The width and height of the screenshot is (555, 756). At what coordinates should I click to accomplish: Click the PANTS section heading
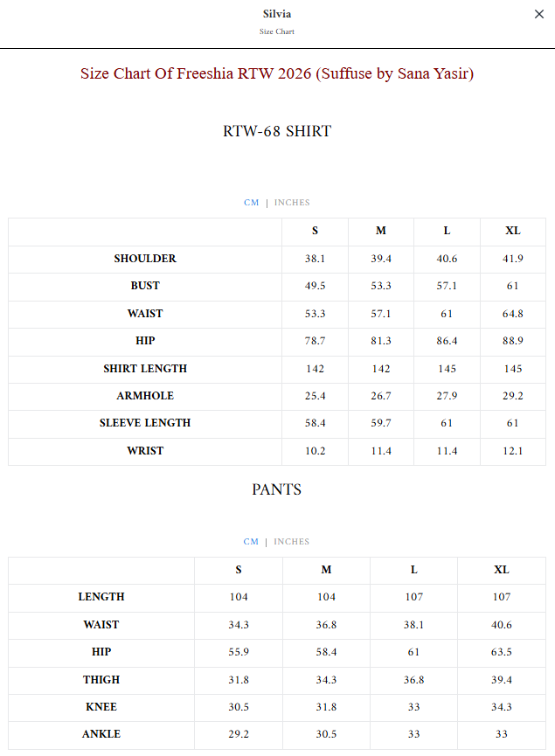[277, 489]
